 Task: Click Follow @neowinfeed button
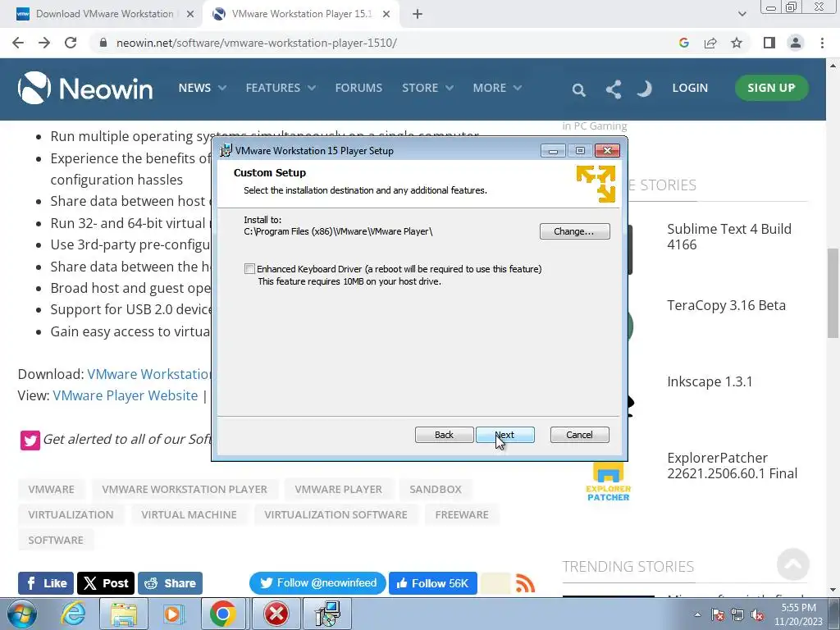click(x=317, y=583)
